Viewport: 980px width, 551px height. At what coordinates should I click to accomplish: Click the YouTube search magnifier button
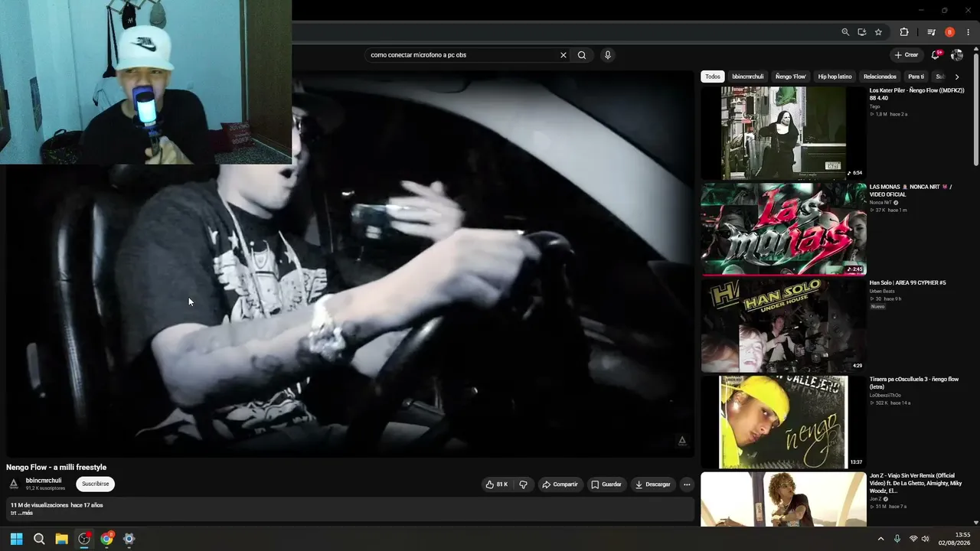pyautogui.click(x=582, y=55)
